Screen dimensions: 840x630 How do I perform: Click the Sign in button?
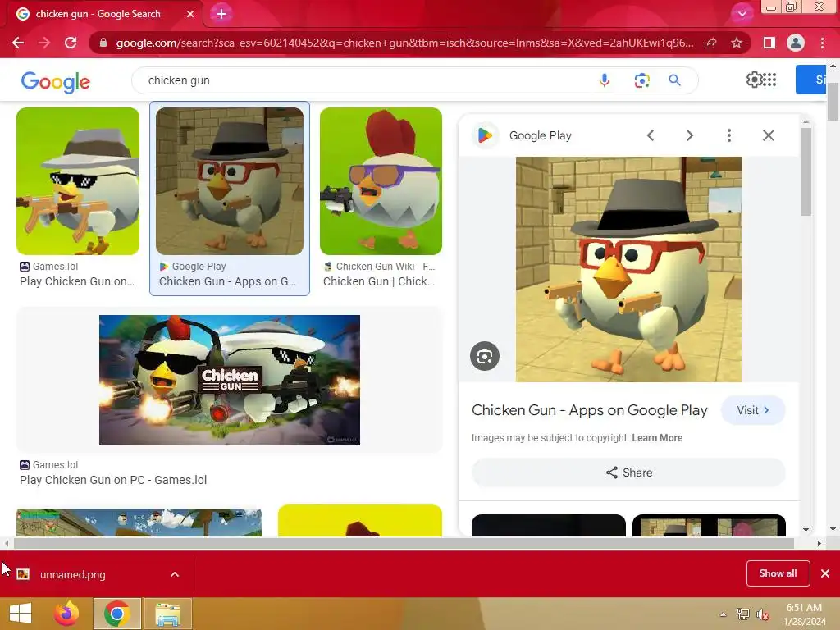click(x=811, y=80)
